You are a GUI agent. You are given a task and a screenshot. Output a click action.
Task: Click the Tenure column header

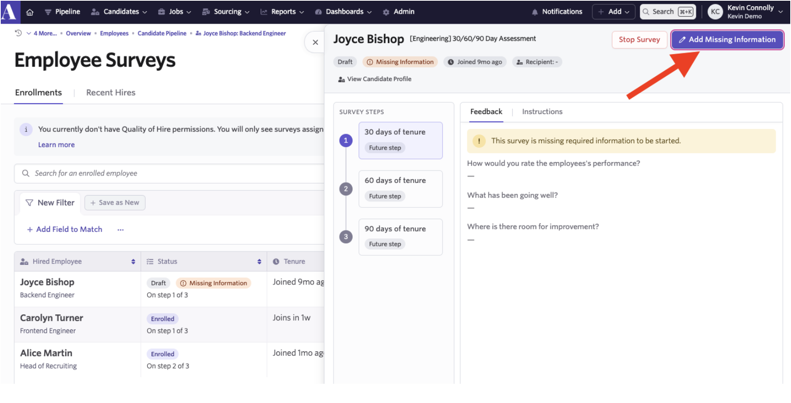click(296, 262)
